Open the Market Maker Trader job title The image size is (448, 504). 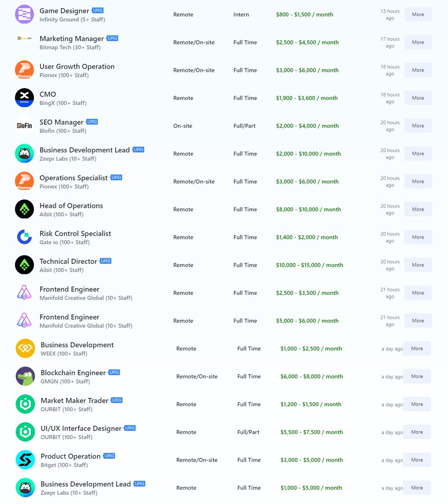click(x=74, y=400)
